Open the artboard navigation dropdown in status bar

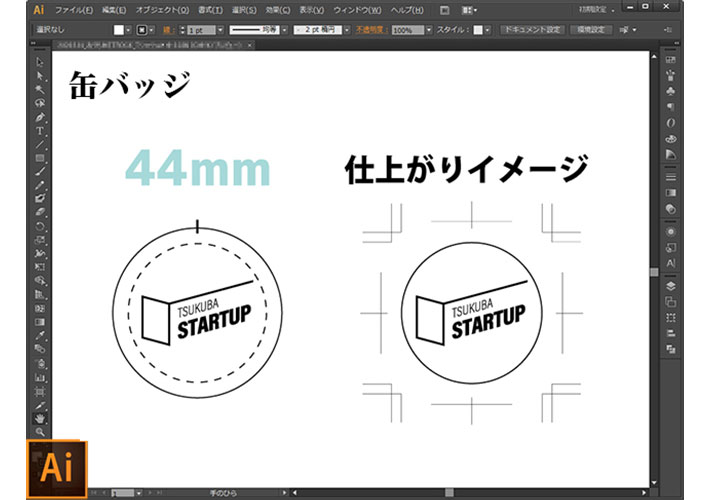tap(139, 493)
